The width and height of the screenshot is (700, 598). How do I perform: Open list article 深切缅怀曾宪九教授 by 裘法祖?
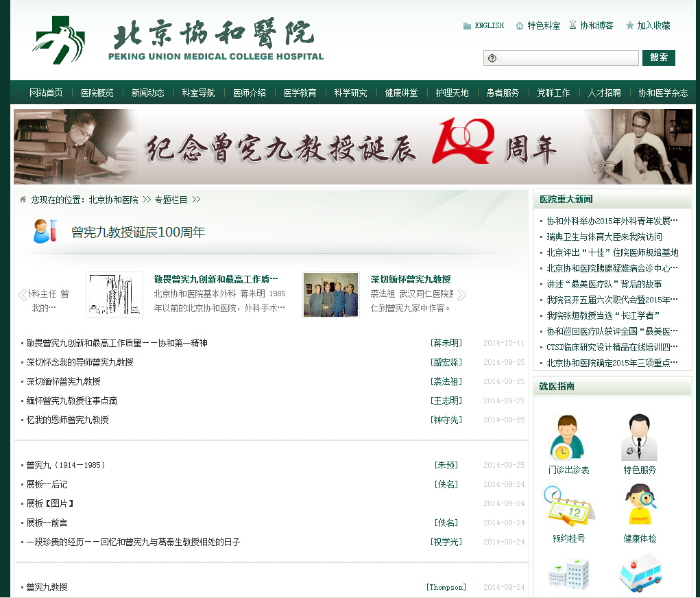(63, 381)
